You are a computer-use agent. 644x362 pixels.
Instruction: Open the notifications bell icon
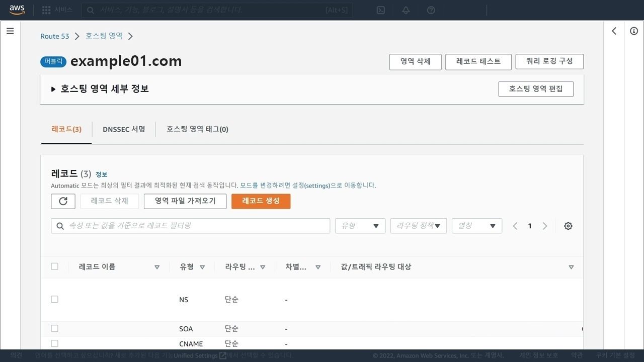(406, 10)
